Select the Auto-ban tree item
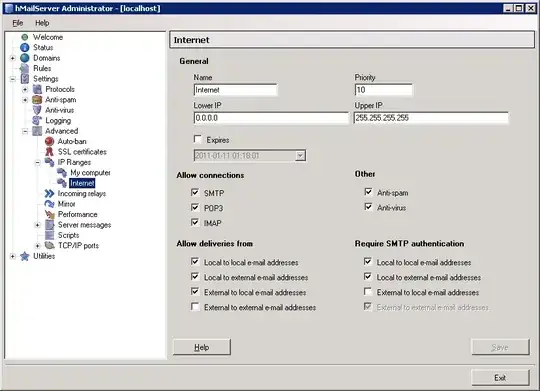The width and height of the screenshot is (540, 391). point(72,141)
